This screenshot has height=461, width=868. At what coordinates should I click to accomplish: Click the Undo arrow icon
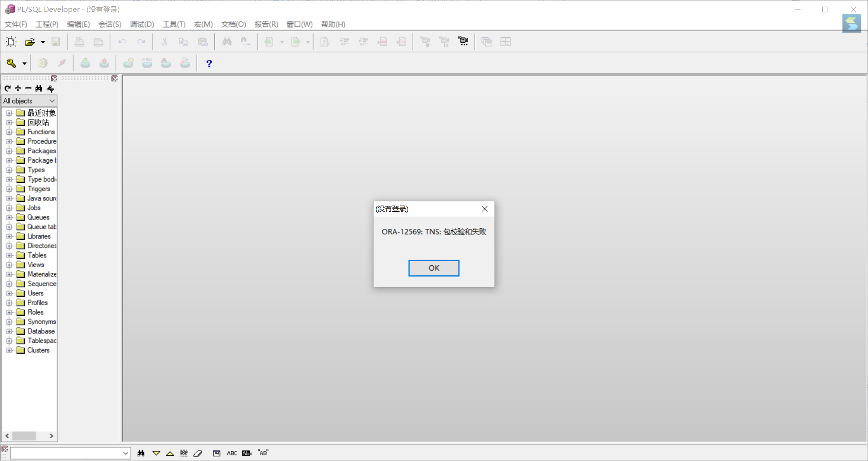pos(122,42)
